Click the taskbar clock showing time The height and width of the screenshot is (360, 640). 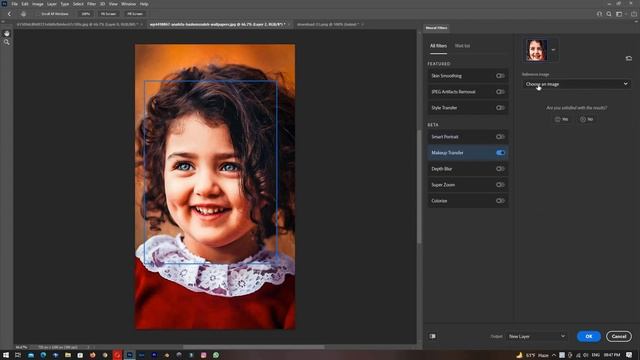[x=612, y=355]
